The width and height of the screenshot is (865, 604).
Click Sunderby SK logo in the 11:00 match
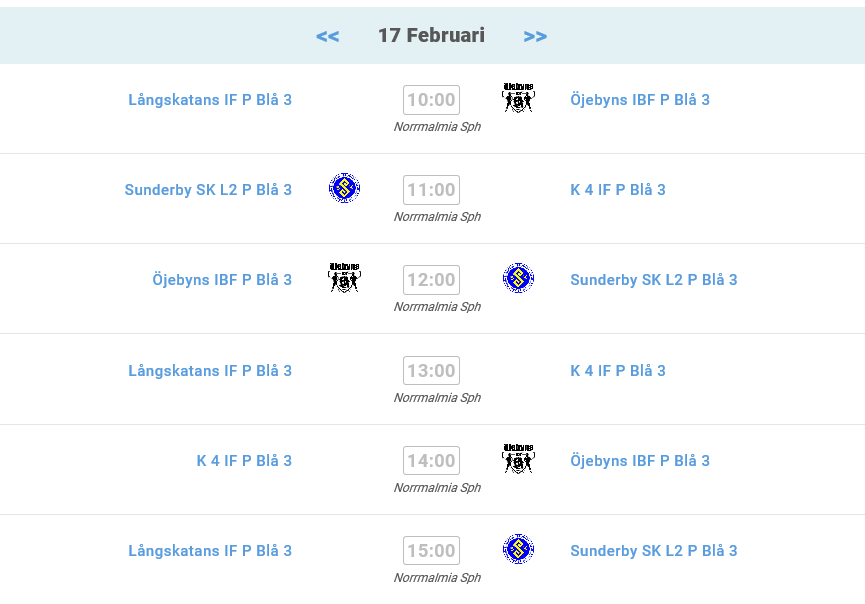tap(344, 188)
